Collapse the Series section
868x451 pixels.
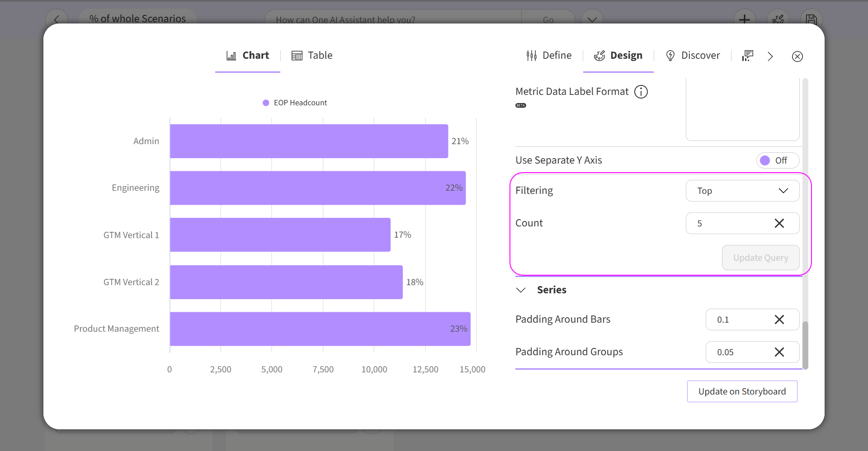(x=521, y=290)
